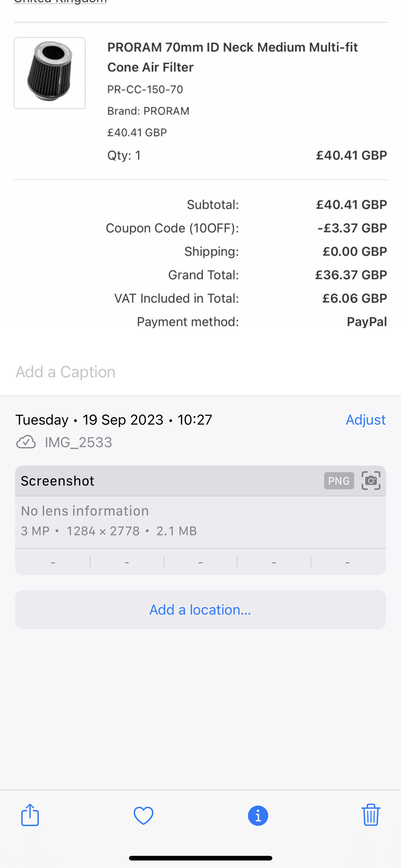Tap the PRORAM 70mm product title

tap(232, 57)
